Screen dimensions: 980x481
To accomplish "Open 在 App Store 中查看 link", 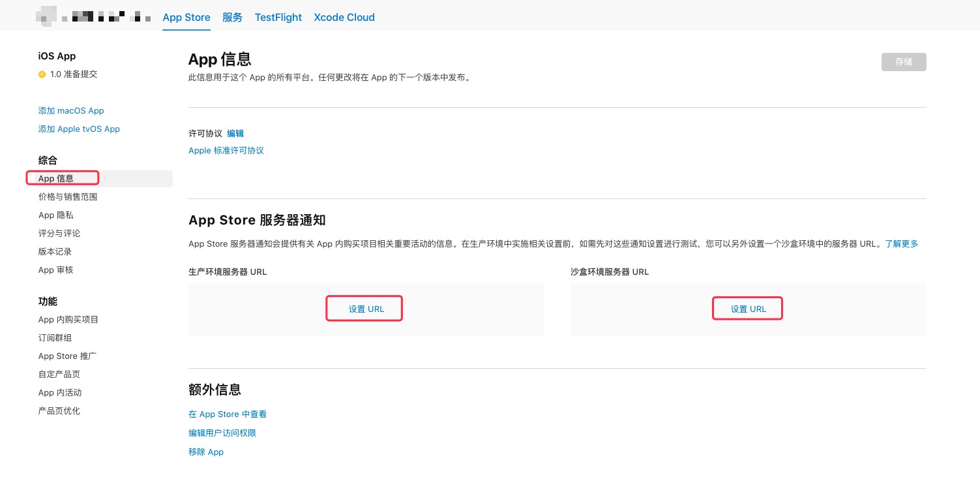I will (228, 414).
